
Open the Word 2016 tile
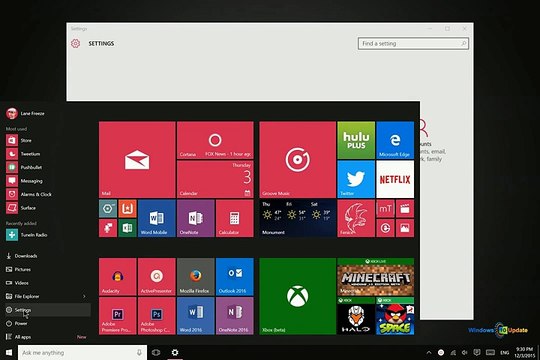coord(196,316)
